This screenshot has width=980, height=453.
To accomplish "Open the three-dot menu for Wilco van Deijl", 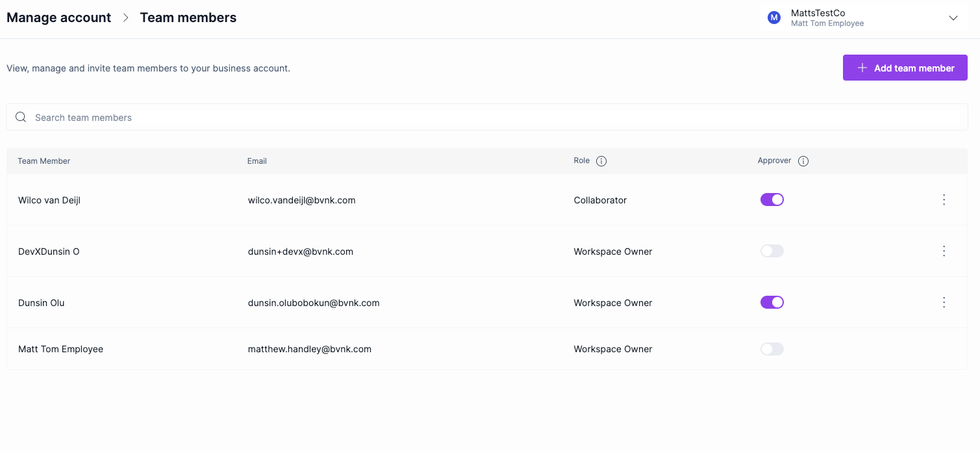I will coord(944,200).
